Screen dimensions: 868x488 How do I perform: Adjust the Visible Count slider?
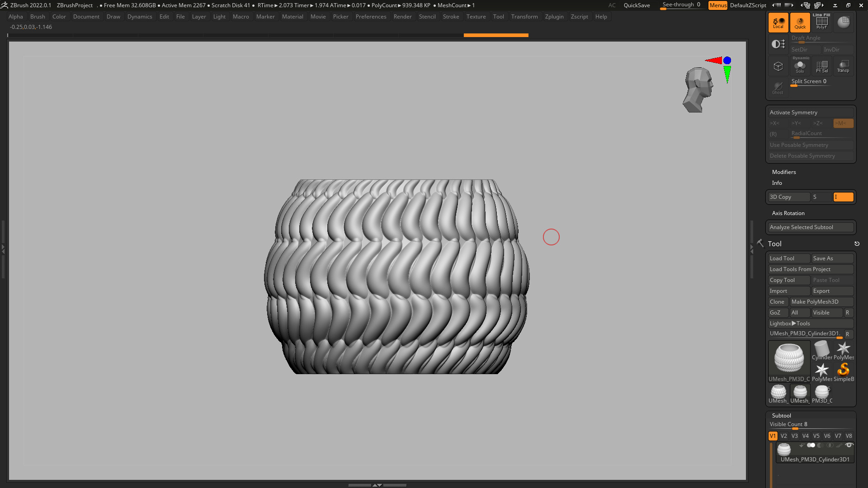[811, 425]
